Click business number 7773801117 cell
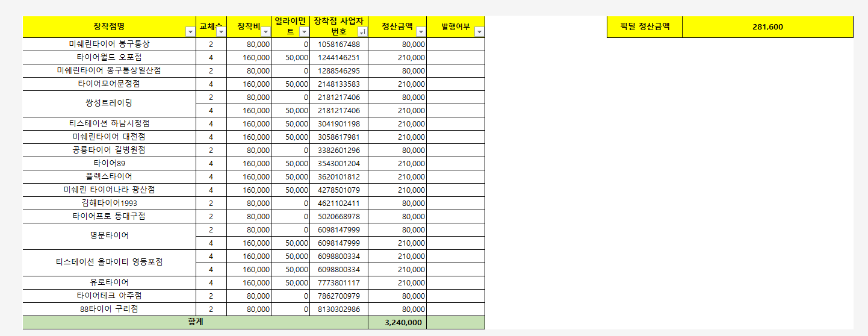Viewport: 868px width, 336px height. click(x=338, y=283)
